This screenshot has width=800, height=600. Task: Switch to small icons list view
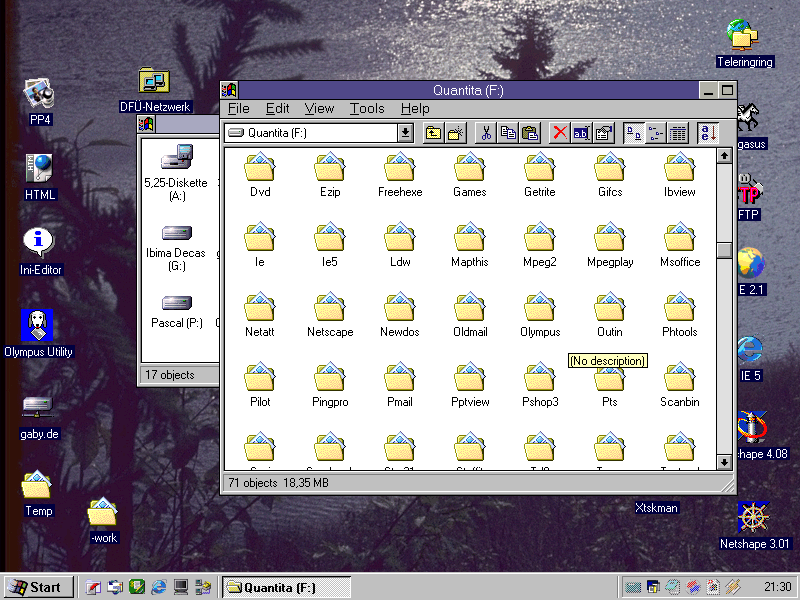656,133
